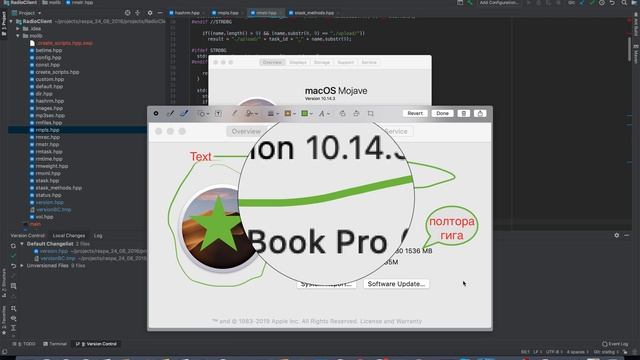
Task: Toggle the Version Control bottom tool button
Action: 96,344
